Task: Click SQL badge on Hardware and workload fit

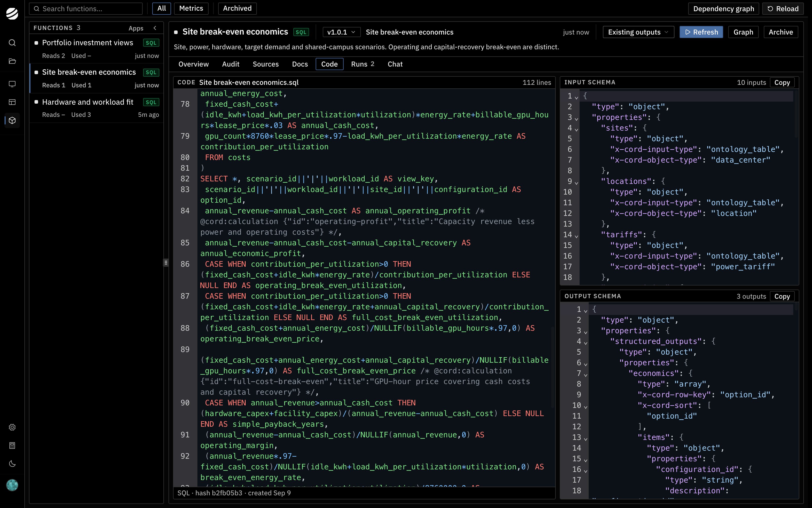Action: click(x=151, y=102)
